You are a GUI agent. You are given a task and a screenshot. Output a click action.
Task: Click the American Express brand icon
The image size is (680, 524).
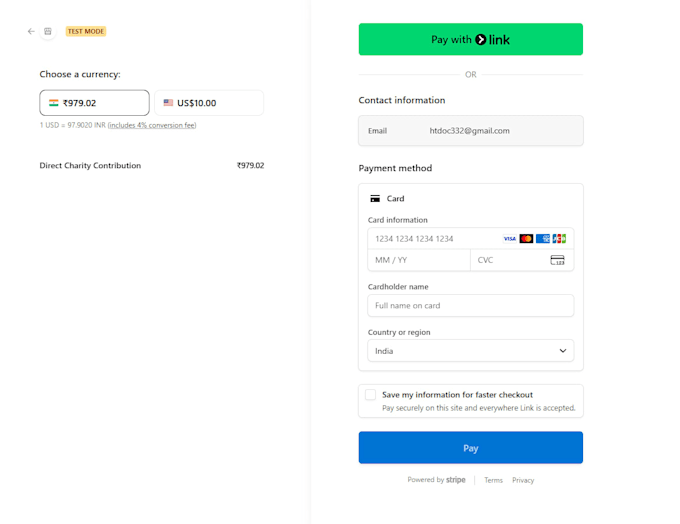(x=543, y=239)
